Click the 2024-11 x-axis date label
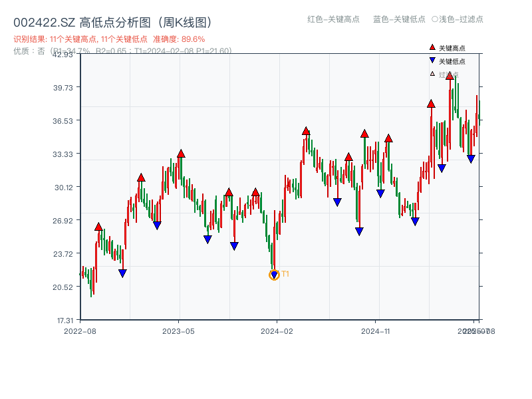532x399 pixels. pos(376,331)
